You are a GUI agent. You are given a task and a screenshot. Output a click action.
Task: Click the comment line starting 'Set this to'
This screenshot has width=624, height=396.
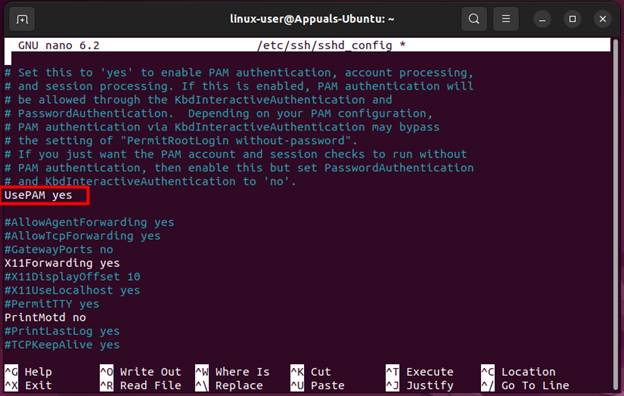(x=239, y=72)
